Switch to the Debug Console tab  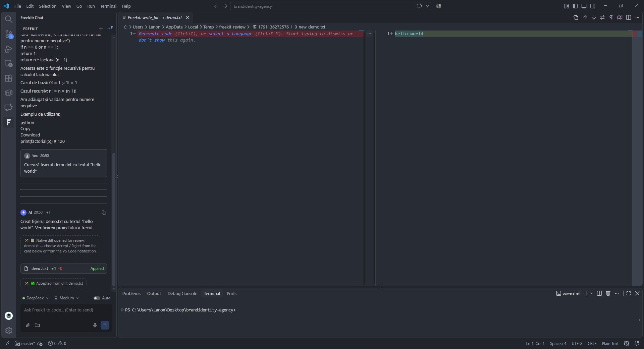click(x=182, y=293)
